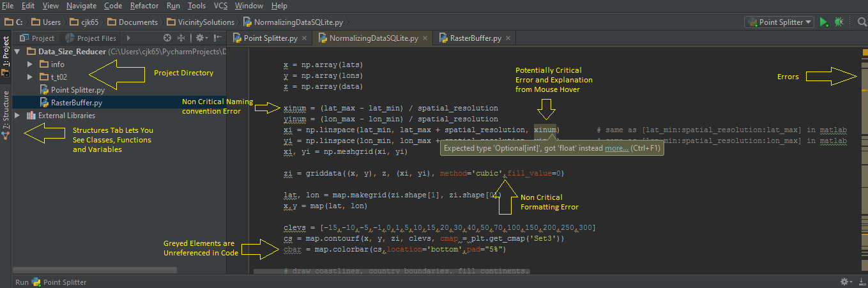The height and width of the screenshot is (288, 868).
Task: Open the Window menu
Action: (249, 5)
